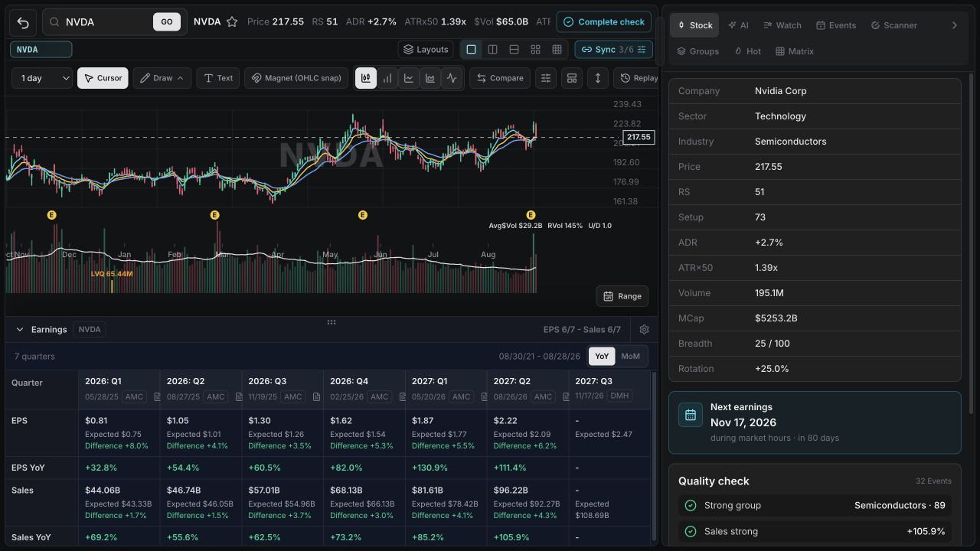The height and width of the screenshot is (551, 980).
Task: Open the Groups tab
Action: click(697, 51)
